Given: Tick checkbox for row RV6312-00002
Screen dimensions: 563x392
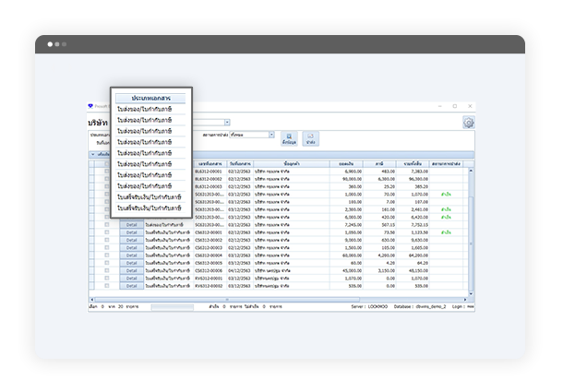Looking at the screenshot, I should click(x=107, y=286).
